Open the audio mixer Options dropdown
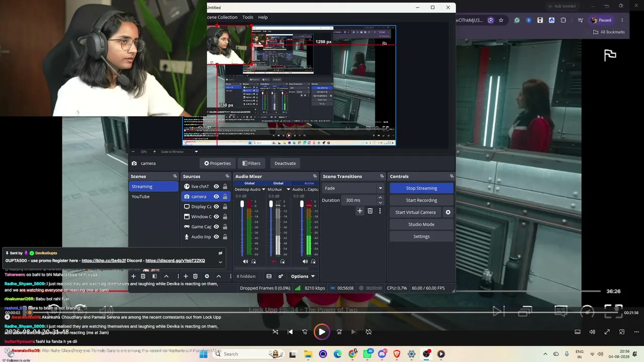The height and width of the screenshot is (362, 644). click(303, 277)
